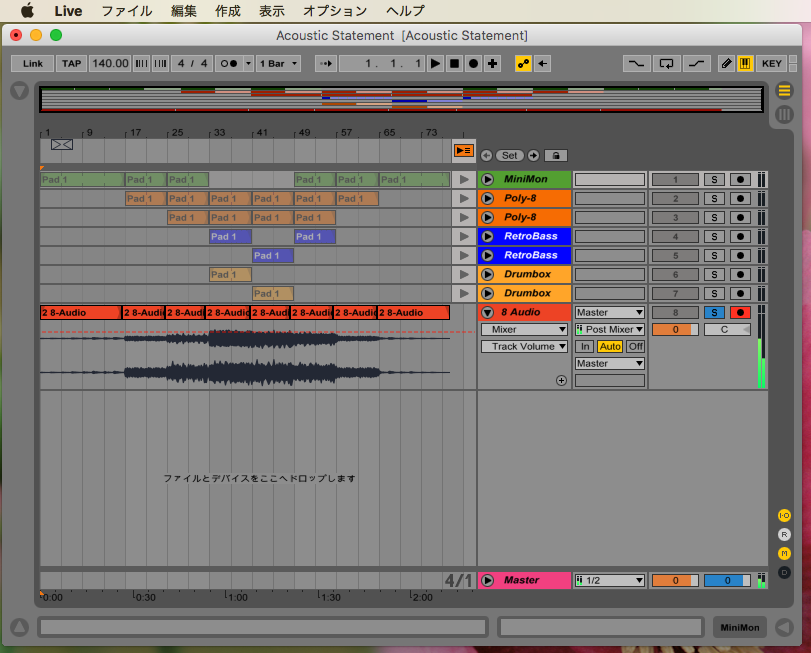Toggle the Draw Mode pencil icon
This screenshot has height=653, width=811.
(x=726, y=64)
